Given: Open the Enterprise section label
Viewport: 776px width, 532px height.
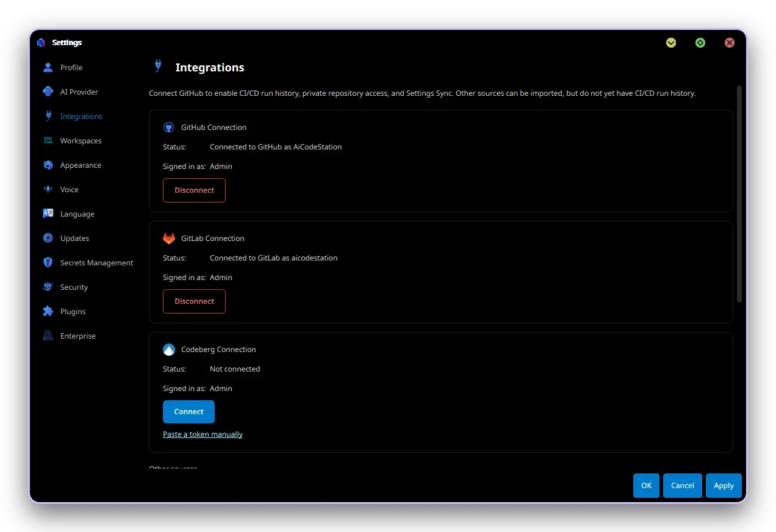Looking at the screenshot, I should pos(78,336).
